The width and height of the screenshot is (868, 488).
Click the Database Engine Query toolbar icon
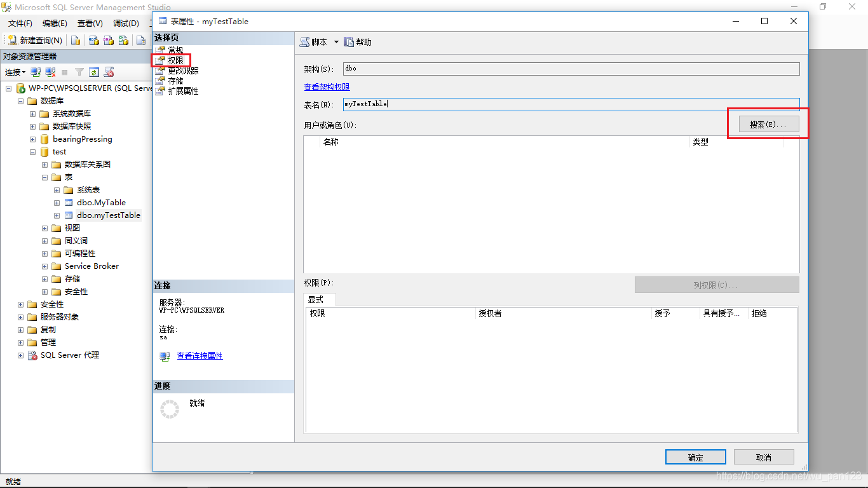pyautogui.click(x=76, y=40)
